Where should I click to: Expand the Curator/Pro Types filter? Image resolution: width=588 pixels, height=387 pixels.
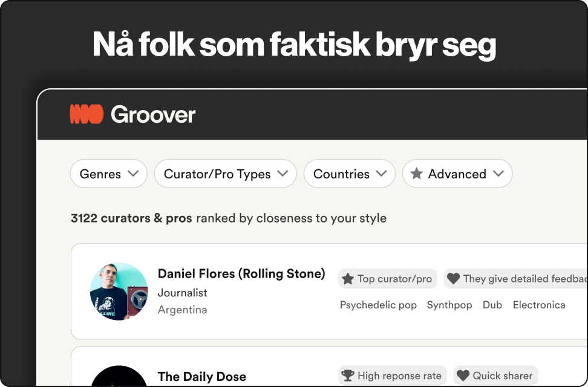pos(225,174)
